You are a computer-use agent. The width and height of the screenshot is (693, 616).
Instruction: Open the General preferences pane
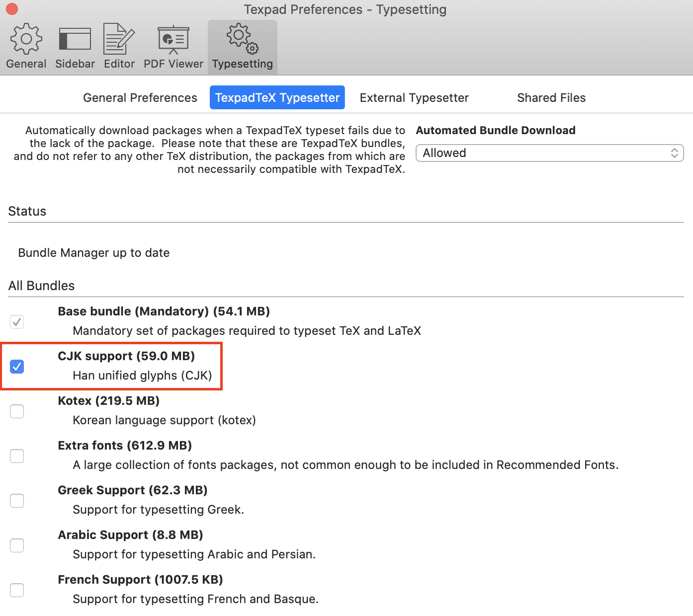pos(26,45)
